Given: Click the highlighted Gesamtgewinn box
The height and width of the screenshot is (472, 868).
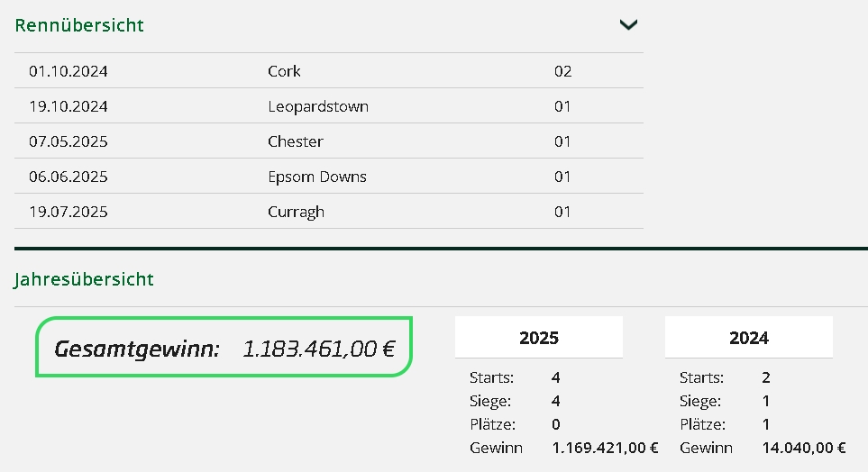Looking at the screenshot, I should coord(224,347).
